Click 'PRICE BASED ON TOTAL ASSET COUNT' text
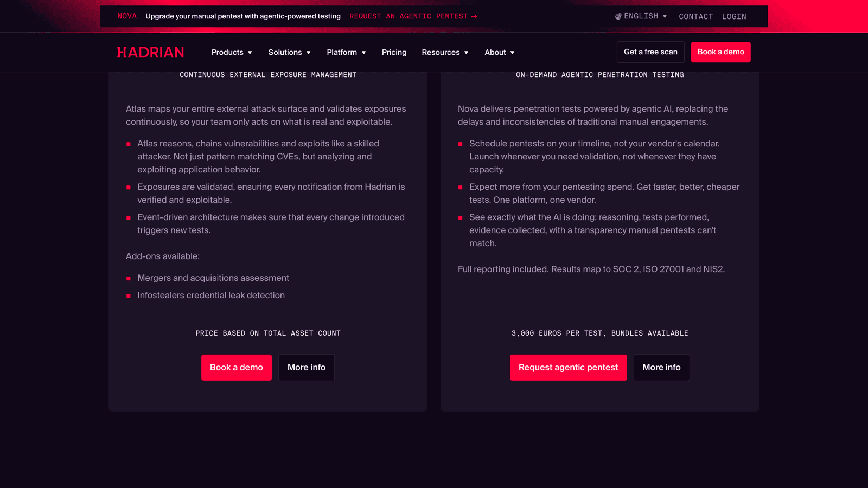This screenshot has height=488, width=868. coord(268,333)
